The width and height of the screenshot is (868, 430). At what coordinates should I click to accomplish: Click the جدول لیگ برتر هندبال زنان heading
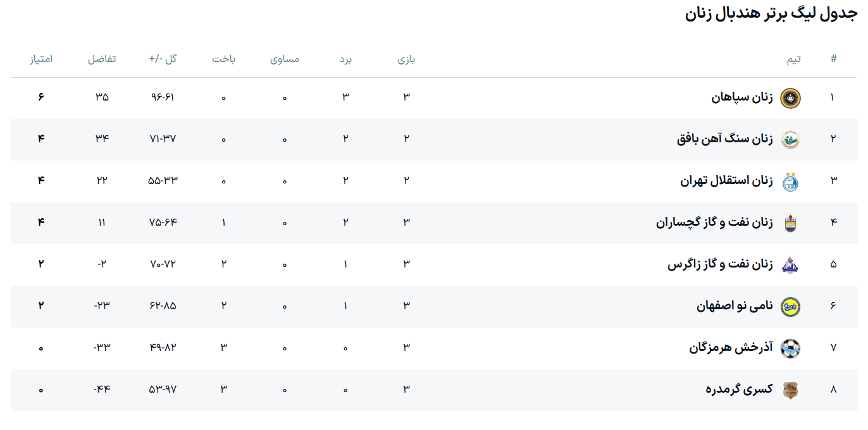771,14
